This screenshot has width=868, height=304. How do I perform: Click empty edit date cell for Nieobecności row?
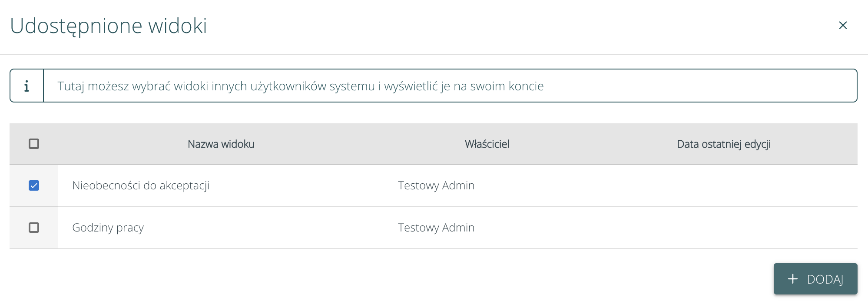click(723, 185)
